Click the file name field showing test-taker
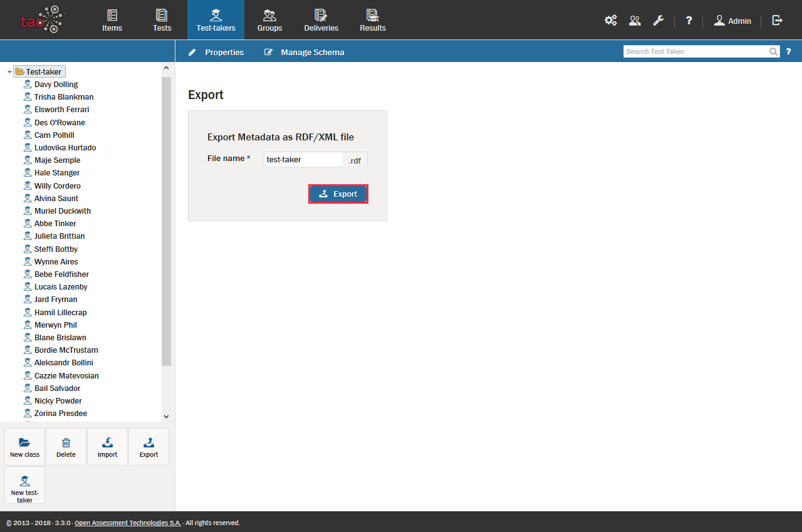 point(303,159)
